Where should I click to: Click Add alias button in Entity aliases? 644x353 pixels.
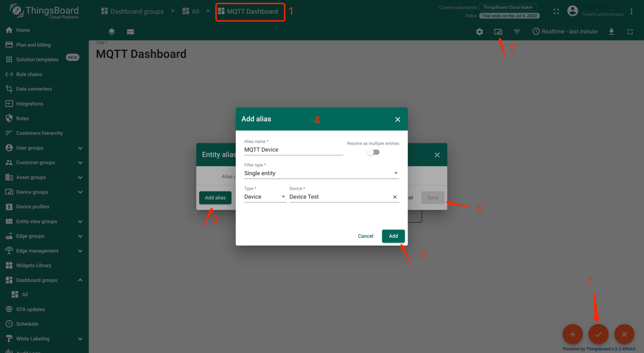click(215, 198)
